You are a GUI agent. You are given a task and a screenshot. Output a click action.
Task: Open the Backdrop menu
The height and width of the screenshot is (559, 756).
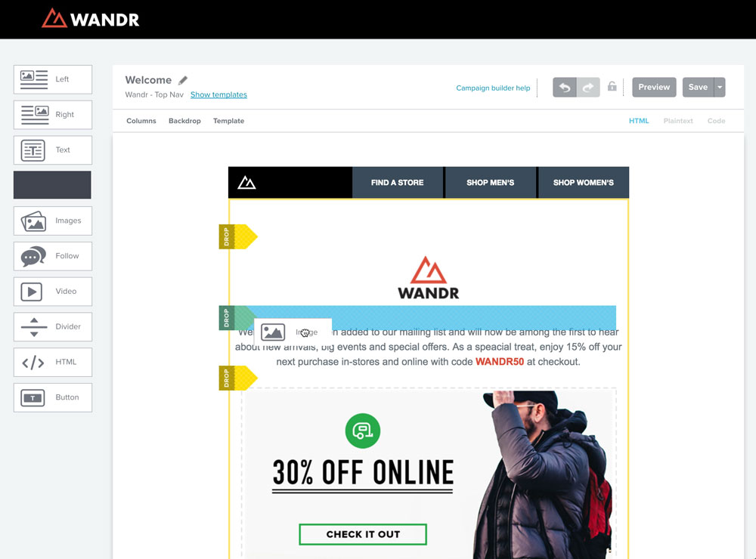pyautogui.click(x=184, y=121)
